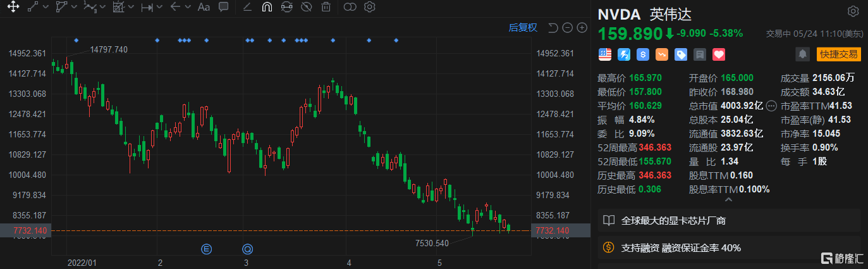The height and width of the screenshot is (269, 868).
Task: Click the orange downtrend chart icon
Action: (662, 54)
